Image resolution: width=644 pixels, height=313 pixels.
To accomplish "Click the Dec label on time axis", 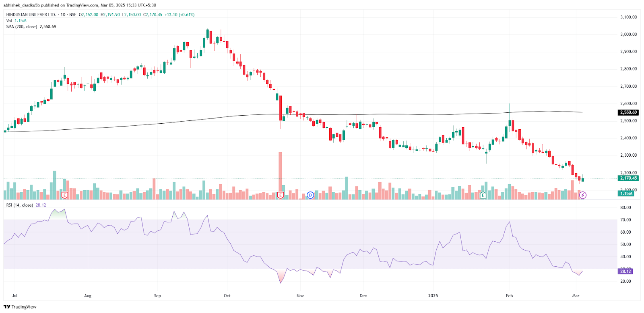I will (x=363, y=296).
